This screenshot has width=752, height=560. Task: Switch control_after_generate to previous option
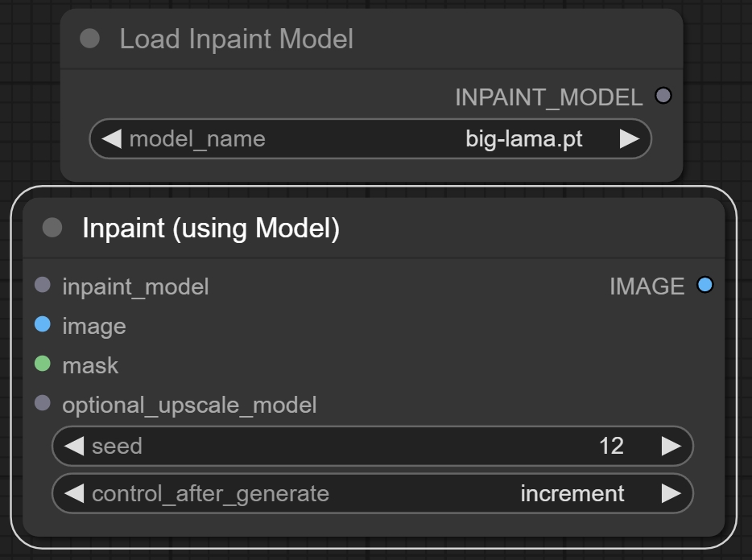(x=74, y=493)
